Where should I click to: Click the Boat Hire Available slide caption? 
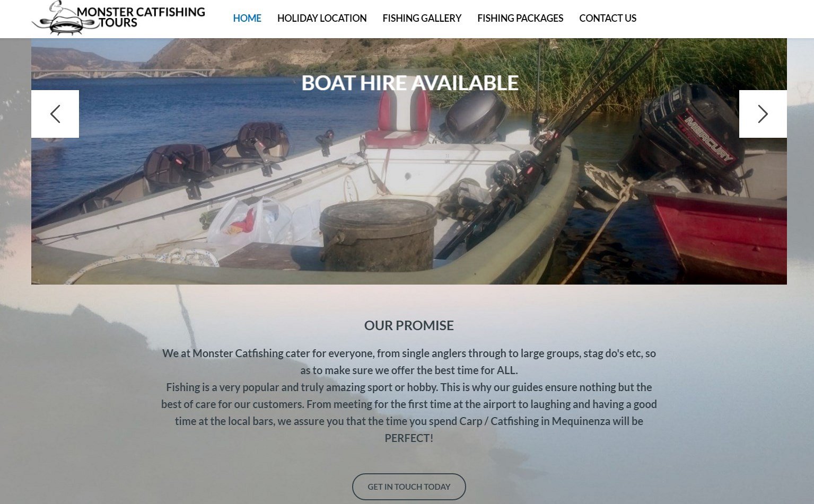(x=410, y=83)
